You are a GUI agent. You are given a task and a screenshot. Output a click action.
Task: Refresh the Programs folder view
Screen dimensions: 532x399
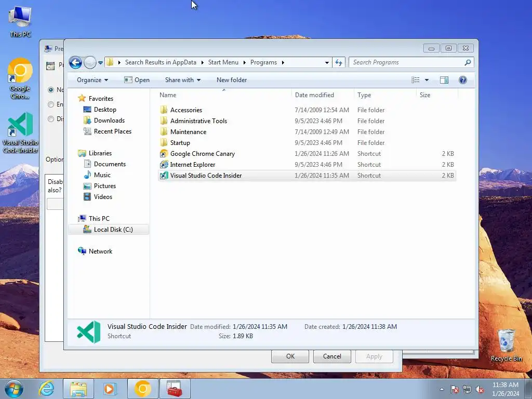[x=339, y=62]
